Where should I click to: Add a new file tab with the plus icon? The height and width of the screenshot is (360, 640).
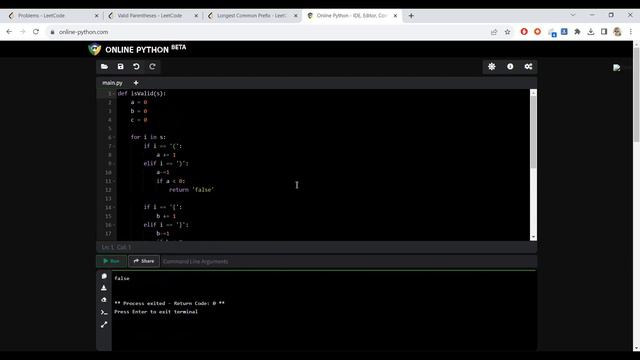[136, 83]
